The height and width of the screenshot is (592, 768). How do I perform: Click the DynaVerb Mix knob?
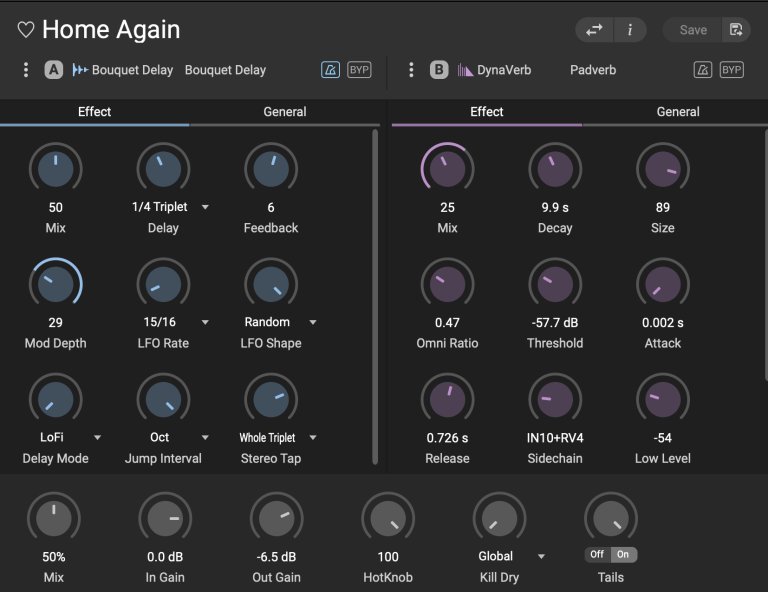(447, 169)
